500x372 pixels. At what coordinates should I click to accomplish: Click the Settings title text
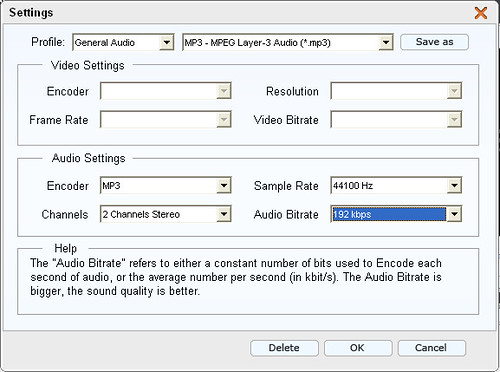click(31, 13)
